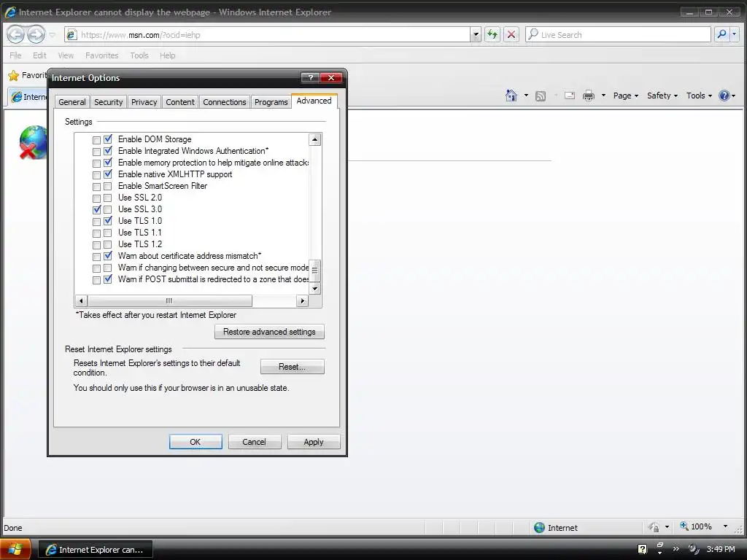Image resolution: width=747 pixels, height=560 pixels.
Task: Click the settings list scroll up arrow
Action: pyautogui.click(x=314, y=139)
